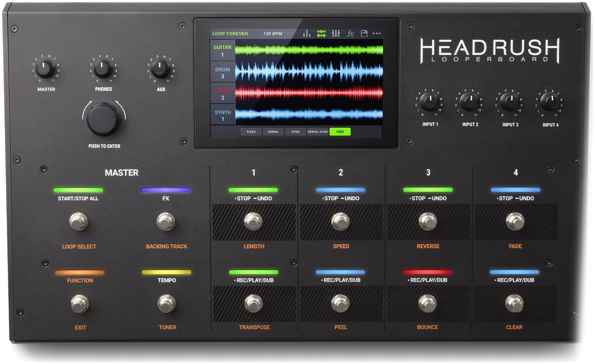The width and height of the screenshot is (595, 364).
Task: Open the three-dot more options menu
Action: (377, 34)
